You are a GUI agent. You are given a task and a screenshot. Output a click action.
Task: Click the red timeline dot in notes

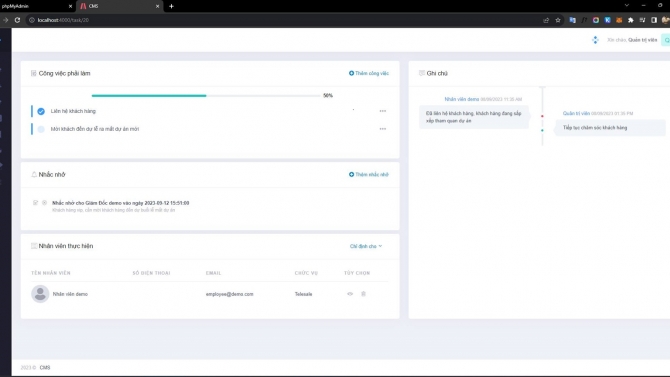pyautogui.click(x=542, y=116)
